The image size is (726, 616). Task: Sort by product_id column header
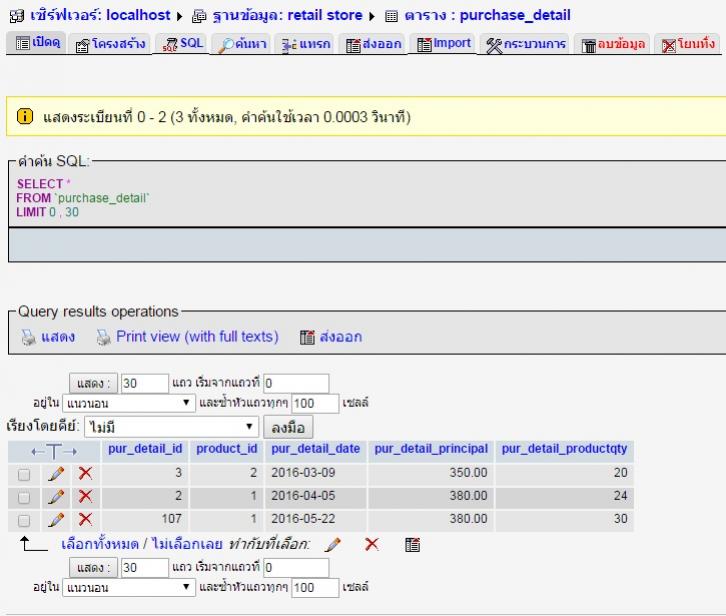(227, 449)
